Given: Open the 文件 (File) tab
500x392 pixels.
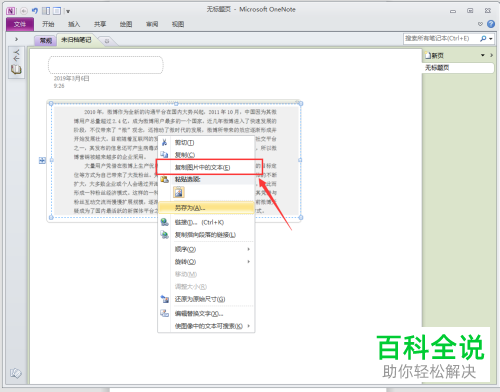Looking at the screenshot, I should tap(20, 24).
